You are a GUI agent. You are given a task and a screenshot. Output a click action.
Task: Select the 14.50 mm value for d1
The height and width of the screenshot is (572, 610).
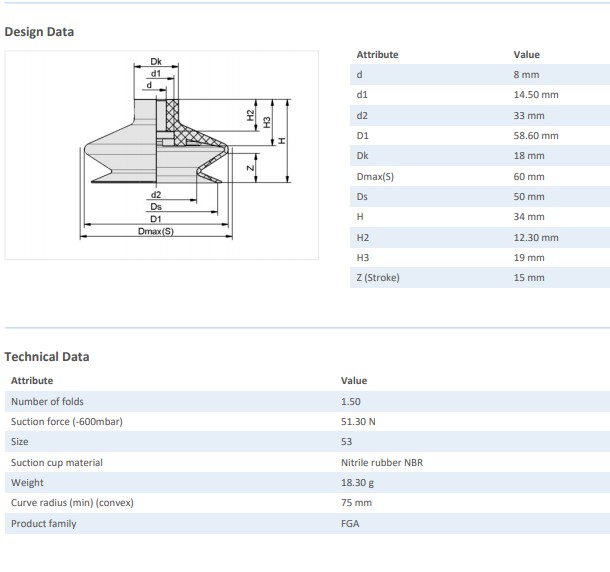[535, 95]
